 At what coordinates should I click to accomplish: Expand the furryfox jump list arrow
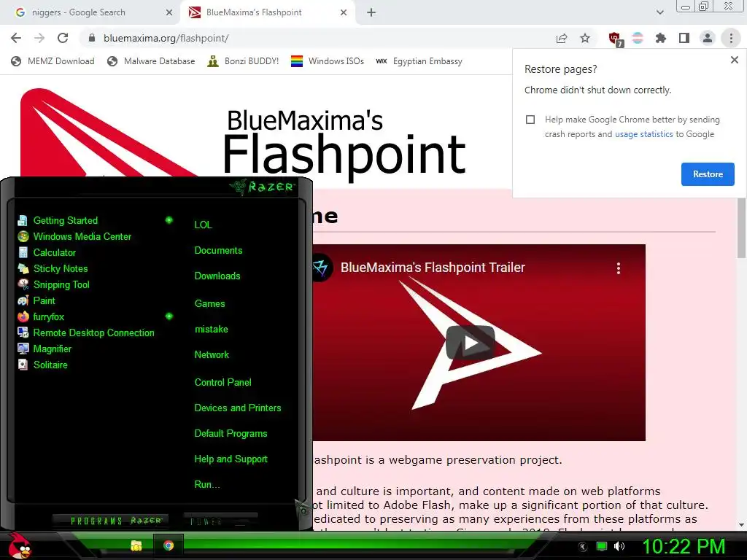pyautogui.click(x=169, y=316)
